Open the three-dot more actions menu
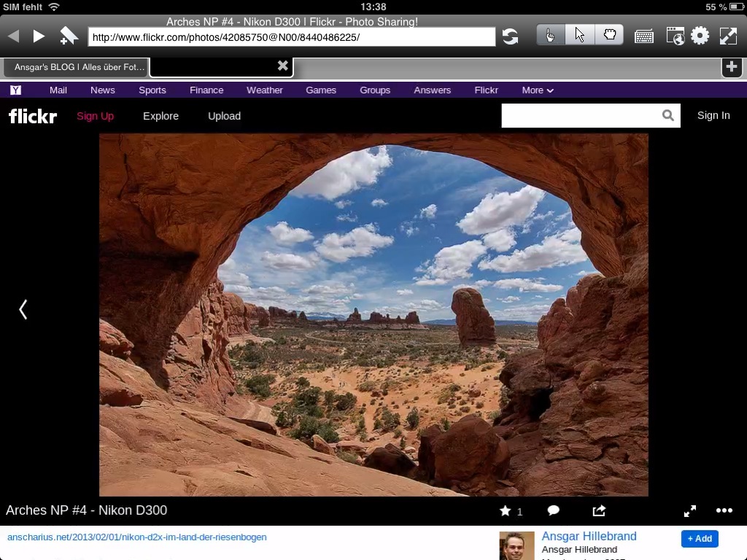The image size is (747, 560). pos(724,510)
